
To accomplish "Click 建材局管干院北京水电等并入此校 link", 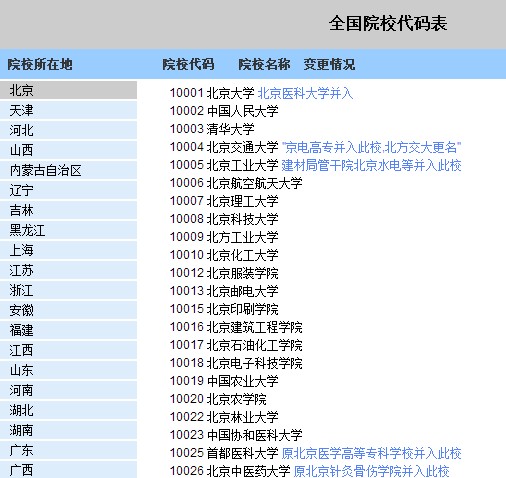I will tap(372, 165).
